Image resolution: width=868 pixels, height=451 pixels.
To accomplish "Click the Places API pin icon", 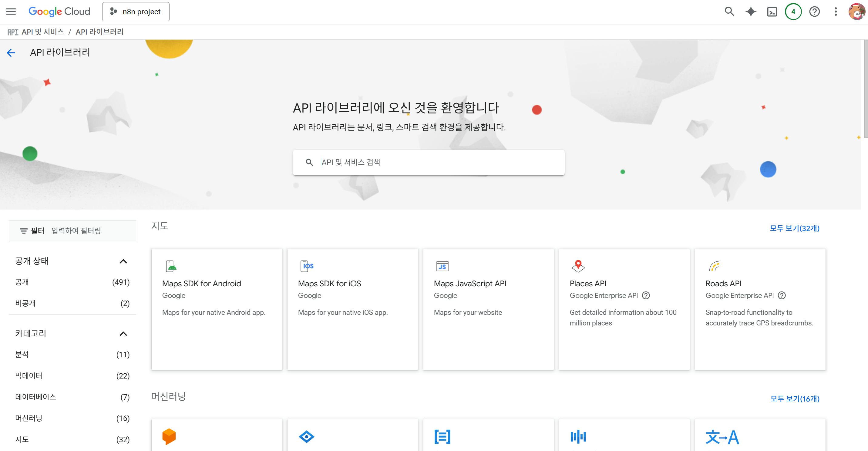I will (578, 266).
